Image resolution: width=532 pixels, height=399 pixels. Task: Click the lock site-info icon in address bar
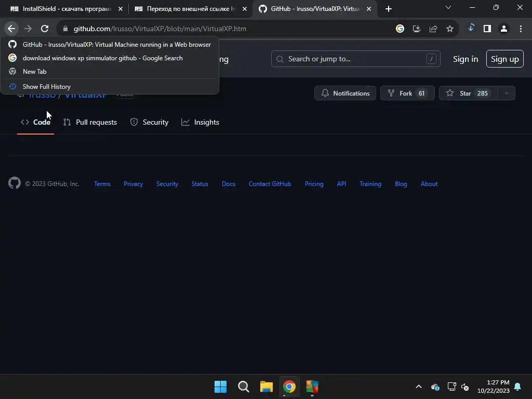65,29
